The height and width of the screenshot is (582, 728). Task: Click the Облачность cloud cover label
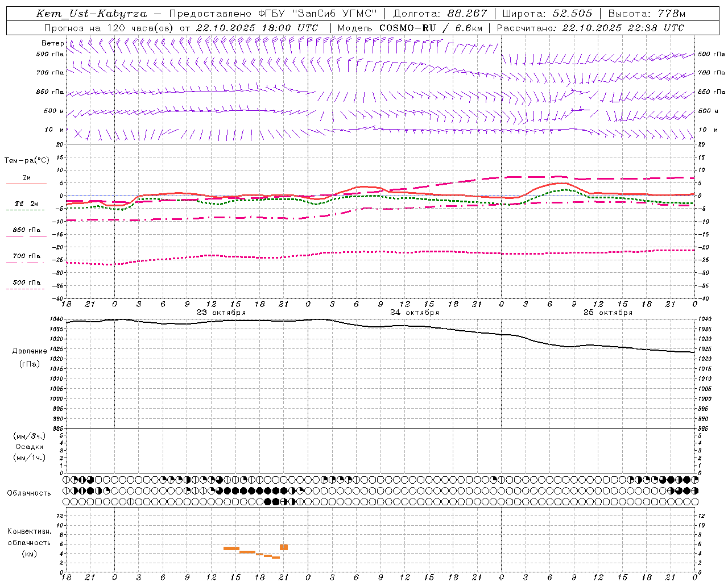29,493
